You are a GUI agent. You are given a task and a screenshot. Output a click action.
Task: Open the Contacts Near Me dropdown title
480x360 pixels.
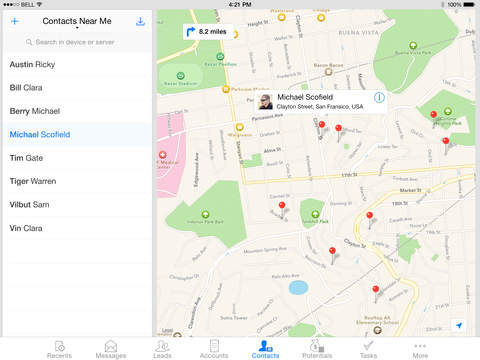77,22
